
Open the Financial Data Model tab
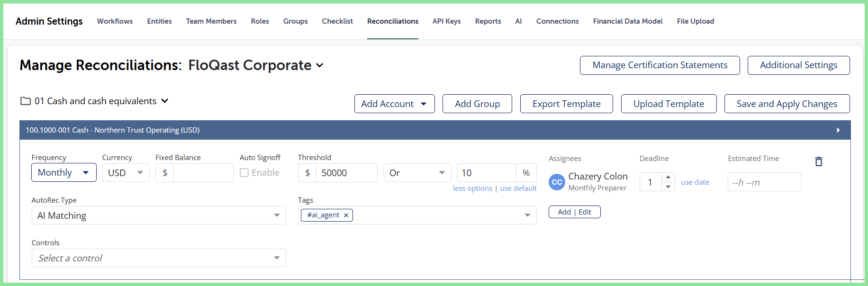point(628,21)
